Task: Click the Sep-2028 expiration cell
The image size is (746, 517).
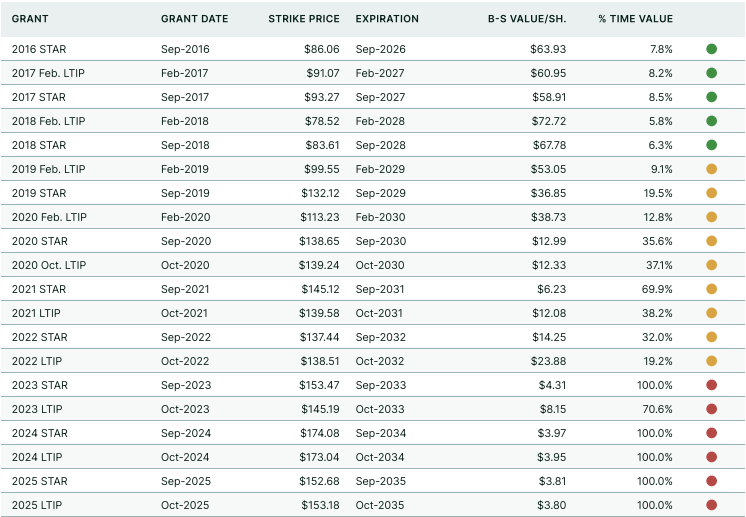Action: 381,145
